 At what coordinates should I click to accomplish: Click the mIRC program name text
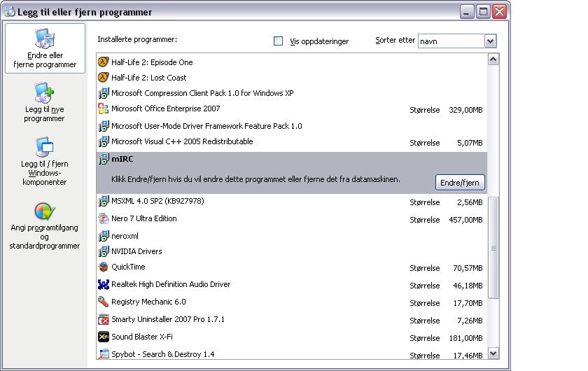122,159
